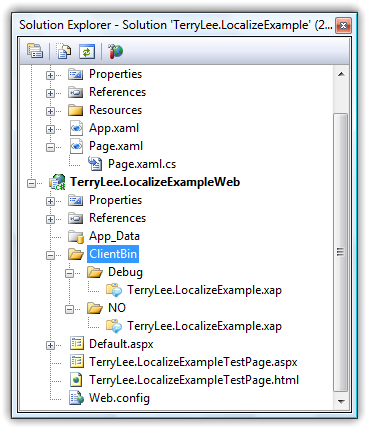Click the web project's Properties icon
Screen dimensions: 368x429
[76, 200]
